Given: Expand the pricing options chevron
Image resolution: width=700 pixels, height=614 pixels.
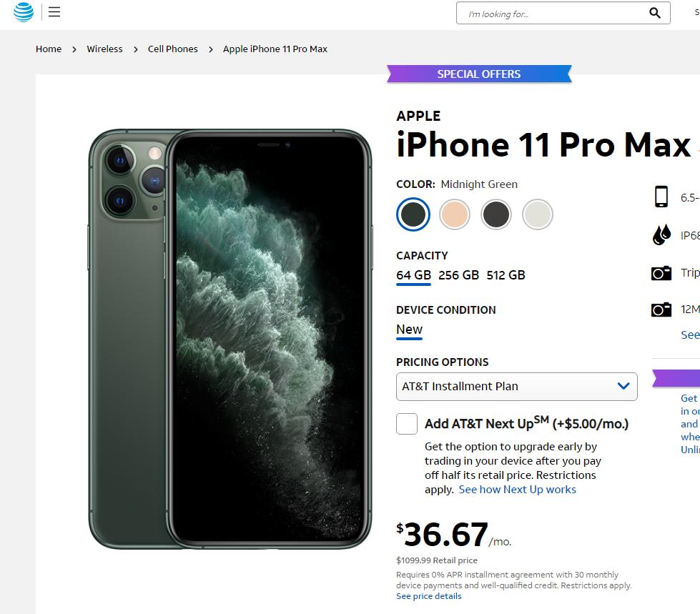Looking at the screenshot, I should 622,386.
